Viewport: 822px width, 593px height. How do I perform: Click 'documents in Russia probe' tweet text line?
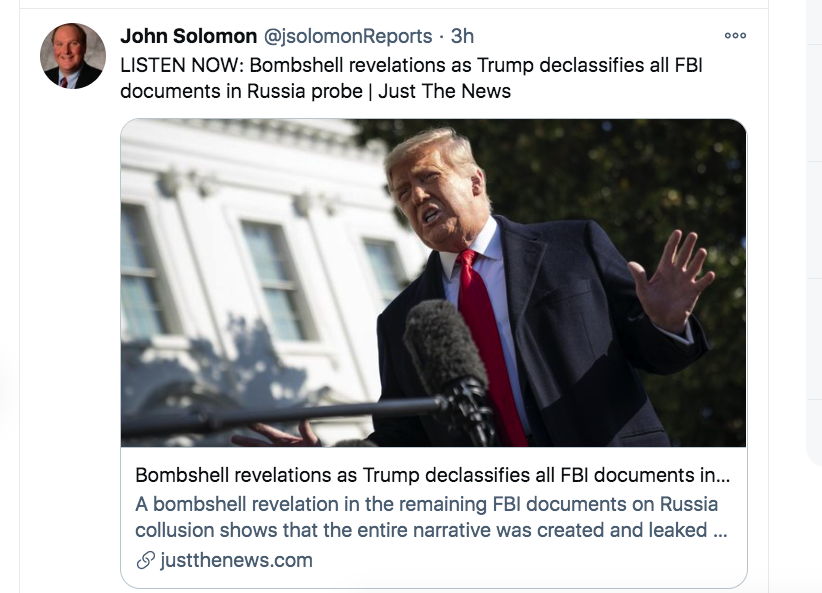242,91
